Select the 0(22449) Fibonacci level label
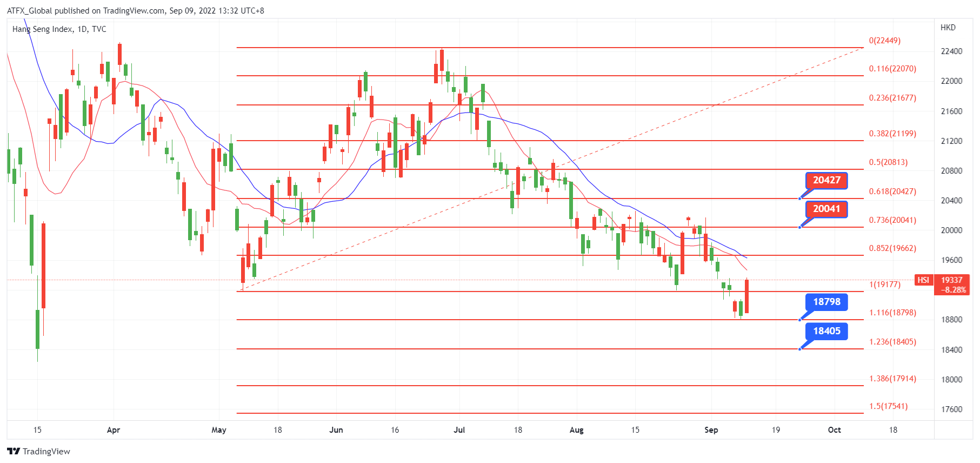Image resolution: width=980 pixels, height=463 pixels. coord(885,41)
